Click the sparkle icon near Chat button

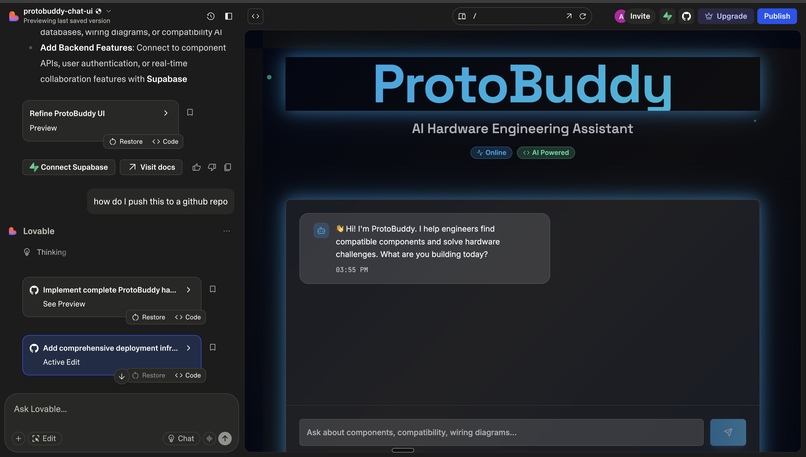click(209, 438)
